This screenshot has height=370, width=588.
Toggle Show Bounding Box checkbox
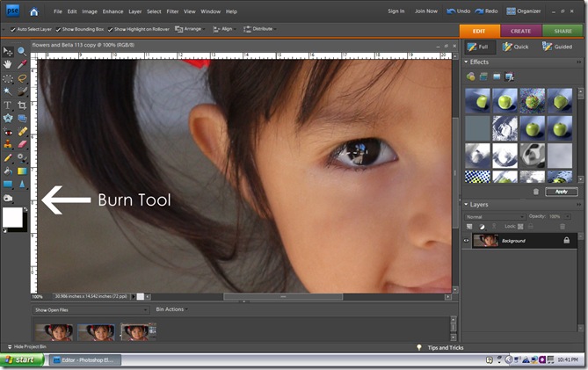60,29
